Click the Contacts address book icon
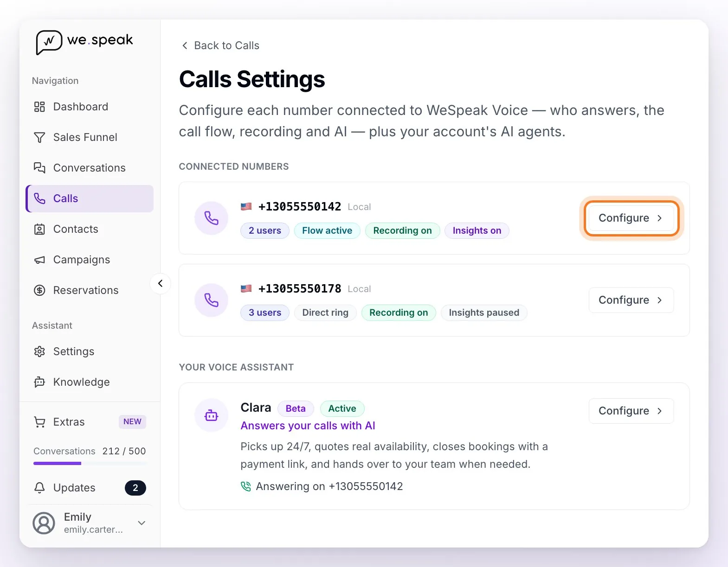This screenshot has height=567, width=728. [x=39, y=229]
